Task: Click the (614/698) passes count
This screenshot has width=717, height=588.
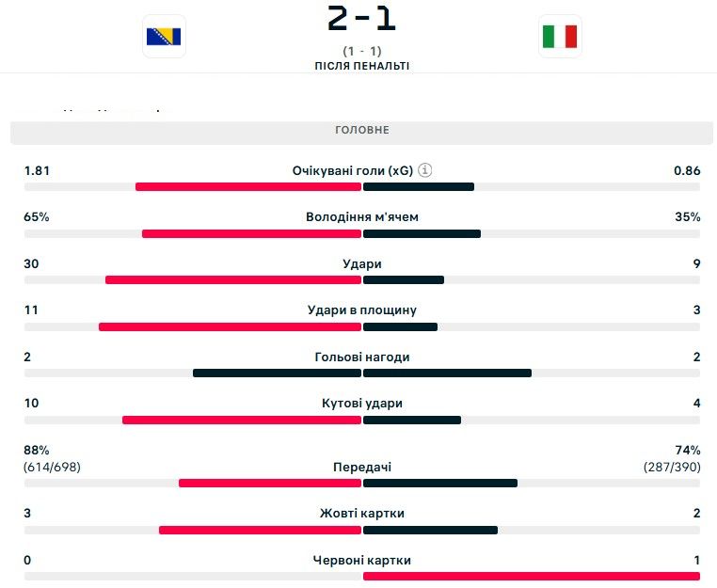Action: pos(52,467)
